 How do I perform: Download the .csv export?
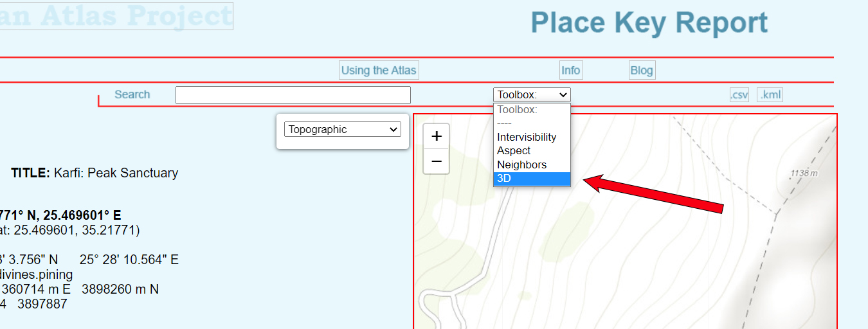(739, 95)
